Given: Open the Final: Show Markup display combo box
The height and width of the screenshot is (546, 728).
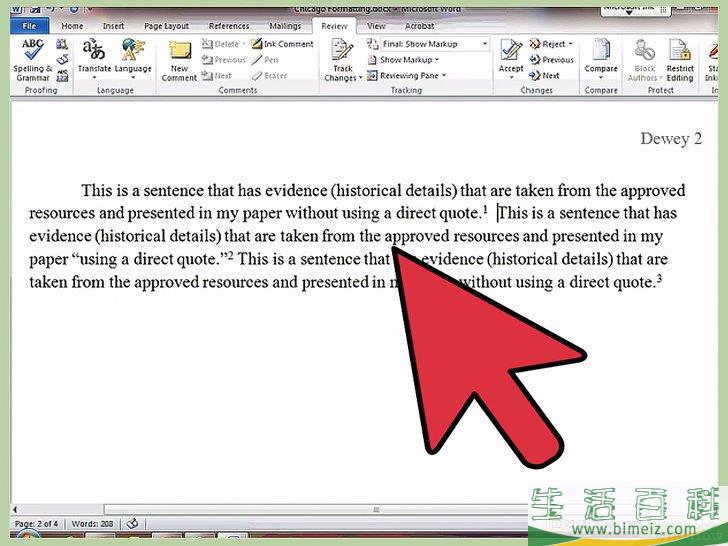Looking at the screenshot, I should (435, 44).
